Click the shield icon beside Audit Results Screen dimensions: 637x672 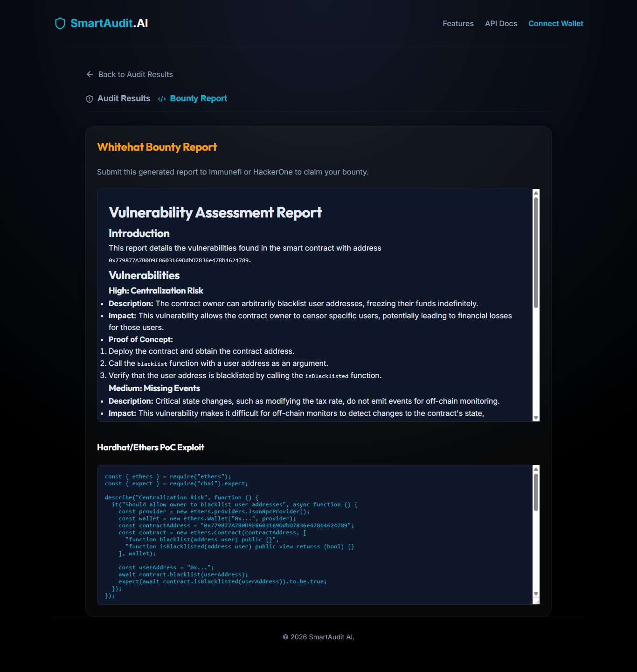point(90,99)
